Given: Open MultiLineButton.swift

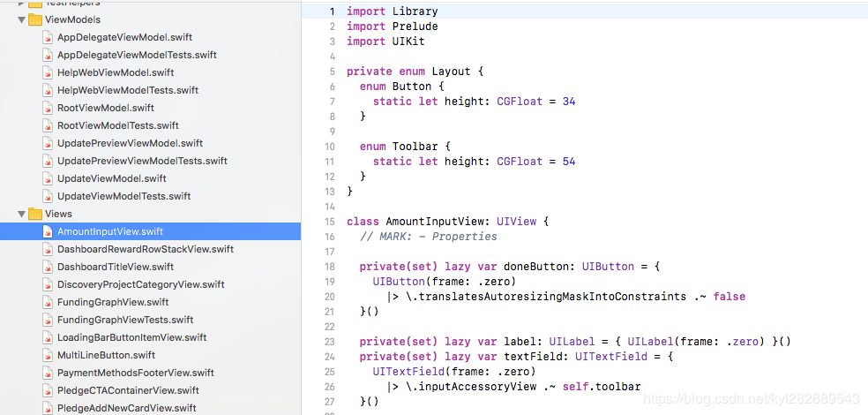Looking at the screenshot, I should coord(106,356).
